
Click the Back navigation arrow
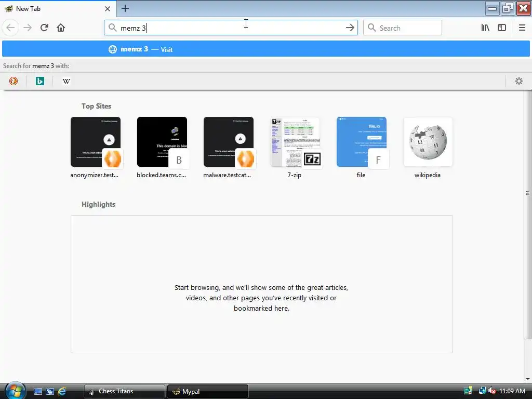point(10,28)
